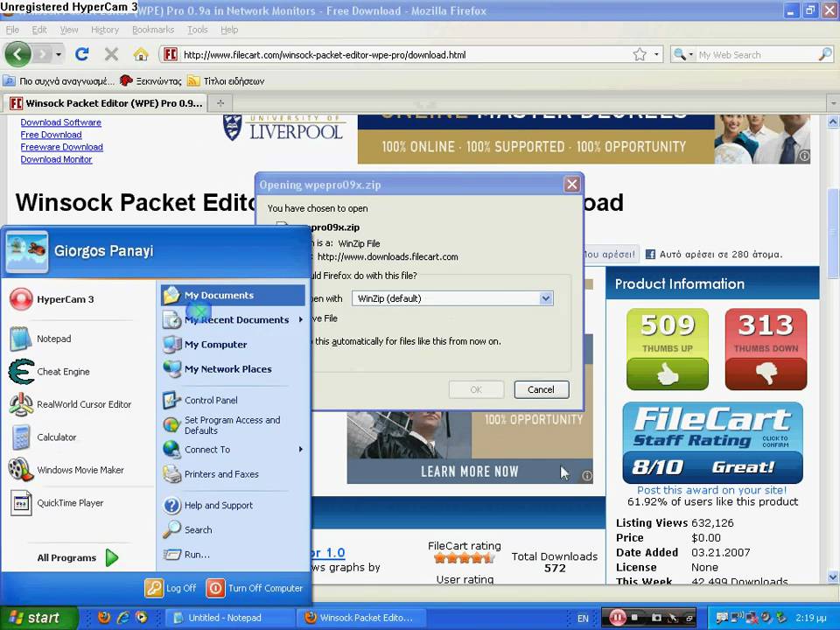Click the Stop loading X icon
This screenshot has width=840, height=630.
click(111, 54)
